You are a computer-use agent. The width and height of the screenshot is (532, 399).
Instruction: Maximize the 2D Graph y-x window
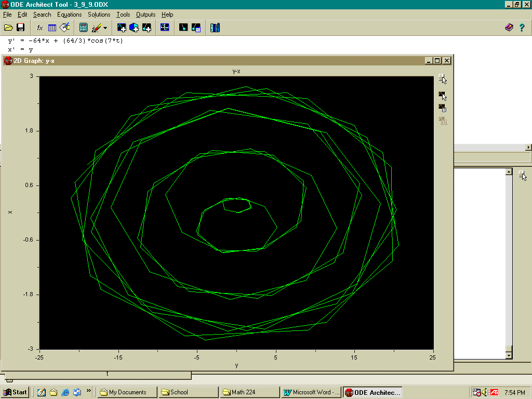click(437, 60)
